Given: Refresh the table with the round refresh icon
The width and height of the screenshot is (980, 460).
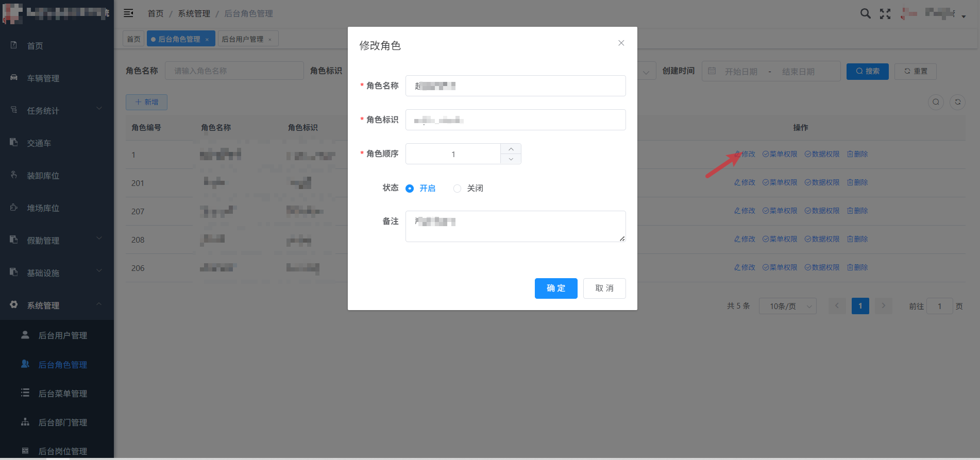Looking at the screenshot, I should [x=958, y=102].
